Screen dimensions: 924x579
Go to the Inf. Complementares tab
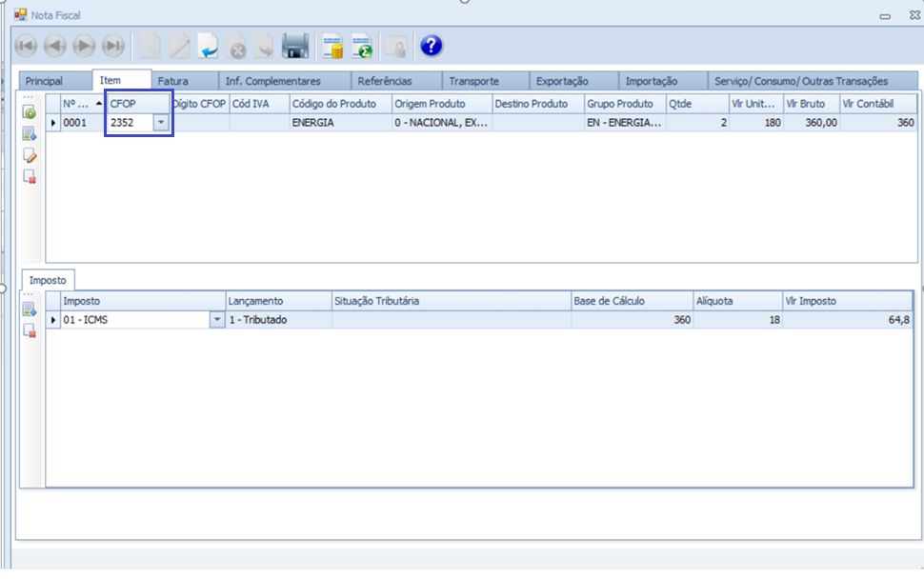tap(272, 81)
